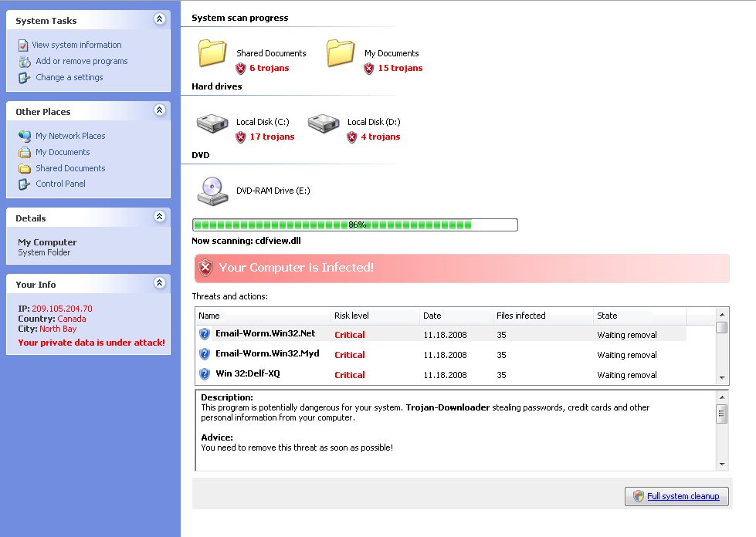Click blue shield icon for Email-Worm.Win32.Myd

click(x=205, y=354)
